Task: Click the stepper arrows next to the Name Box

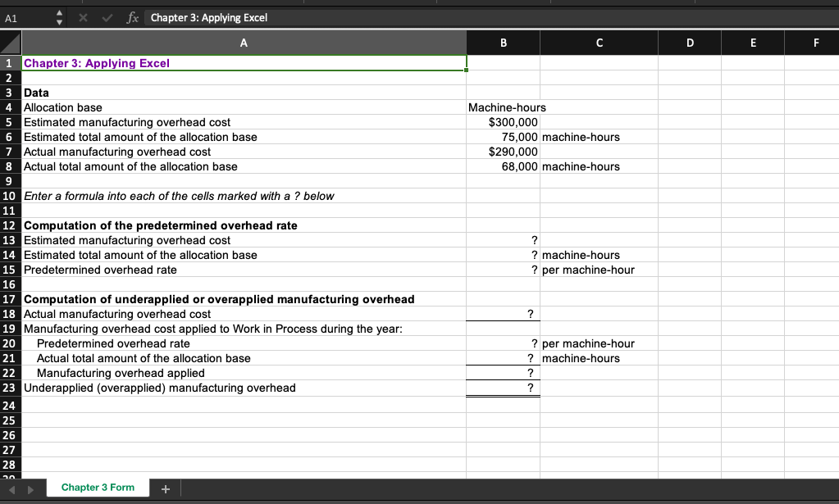Action: (57, 16)
